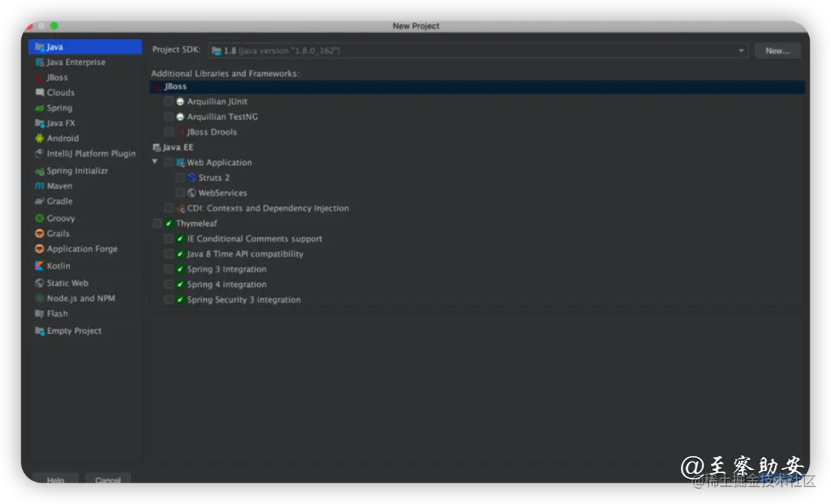Screen dimensions: 831x504
Task: Enable Spring Security 3 integration checkbox
Action: 169,300
